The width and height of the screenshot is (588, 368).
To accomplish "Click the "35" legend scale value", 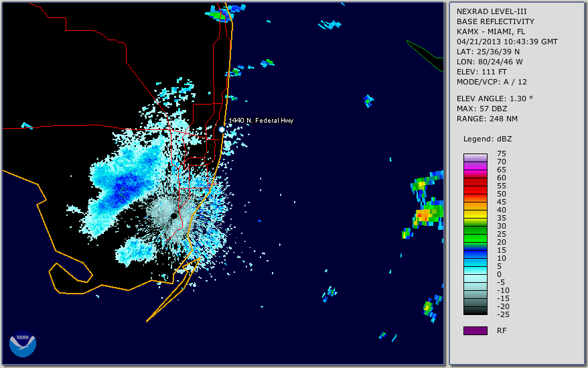I will (502, 218).
